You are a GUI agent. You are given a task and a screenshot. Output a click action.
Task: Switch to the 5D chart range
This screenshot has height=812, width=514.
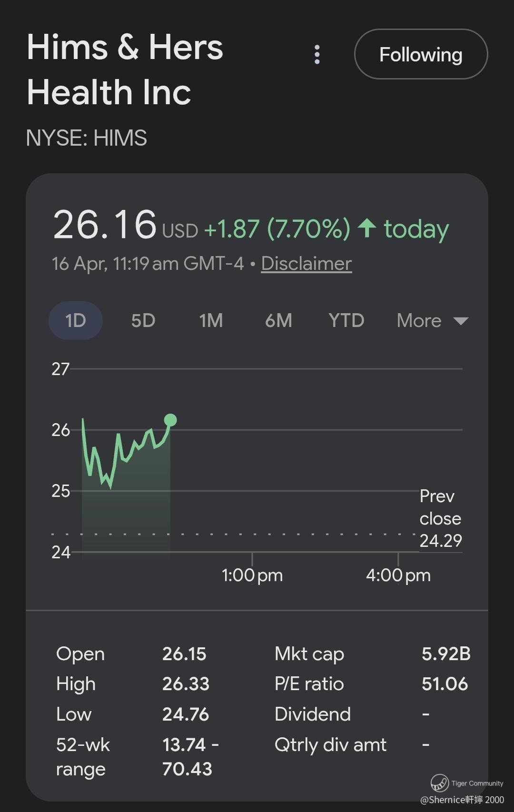click(143, 321)
